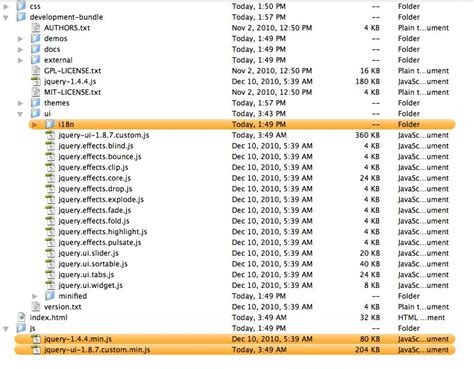
Task: Click the jquery.effects.drop.js file icon
Action: (50, 188)
